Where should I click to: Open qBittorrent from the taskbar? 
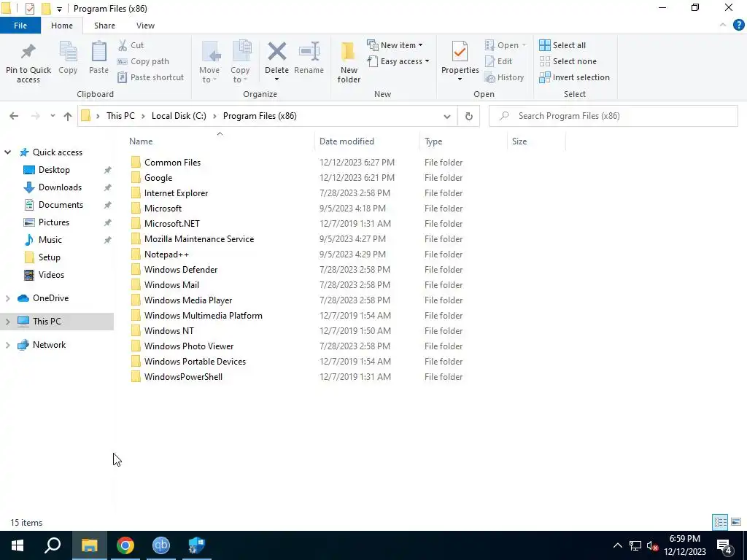[x=161, y=545]
